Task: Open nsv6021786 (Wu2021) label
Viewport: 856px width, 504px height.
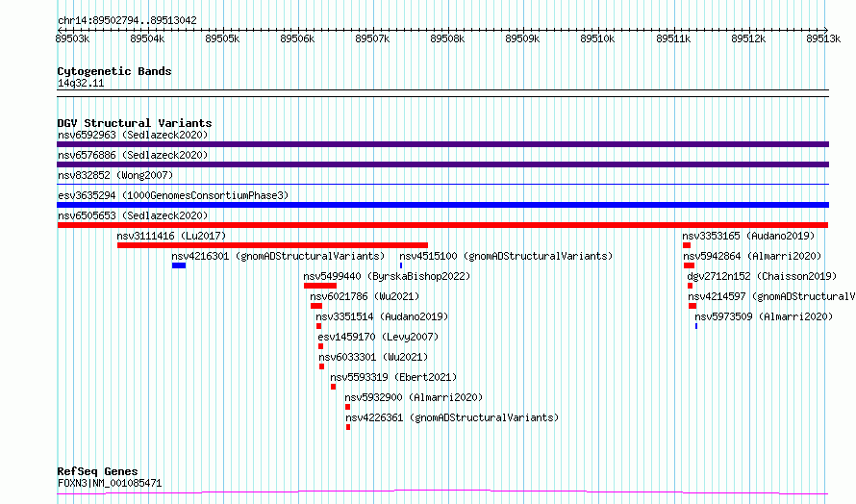Action: [x=365, y=296]
